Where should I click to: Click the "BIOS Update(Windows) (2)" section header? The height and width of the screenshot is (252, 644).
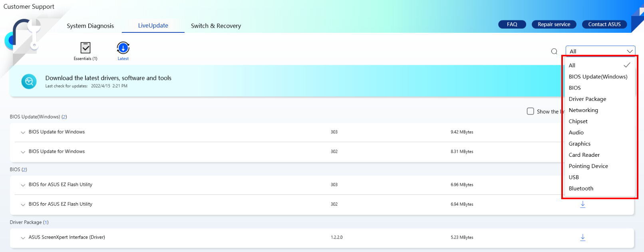coord(38,117)
